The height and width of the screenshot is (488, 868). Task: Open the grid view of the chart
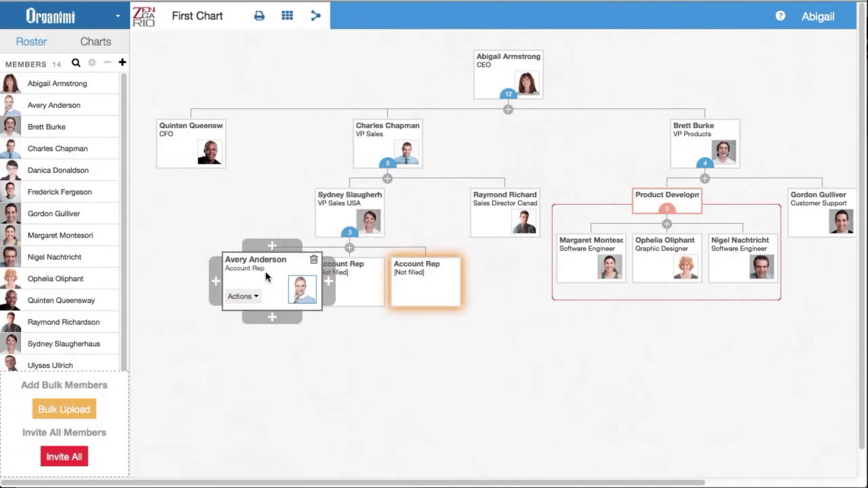pyautogui.click(x=287, y=15)
